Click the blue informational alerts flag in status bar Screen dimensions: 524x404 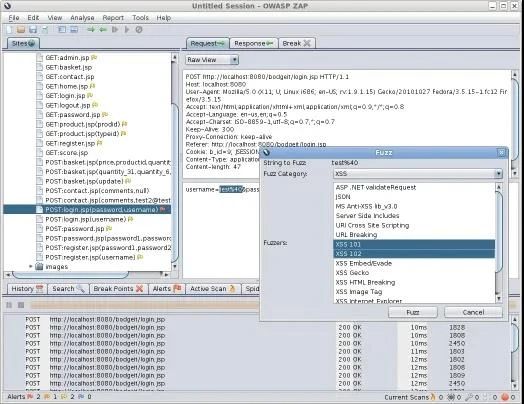point(81,397)
